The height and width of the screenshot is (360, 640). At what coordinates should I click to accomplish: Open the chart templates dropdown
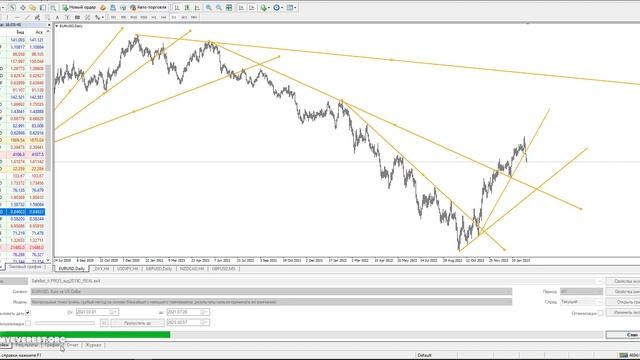[291, 7]
